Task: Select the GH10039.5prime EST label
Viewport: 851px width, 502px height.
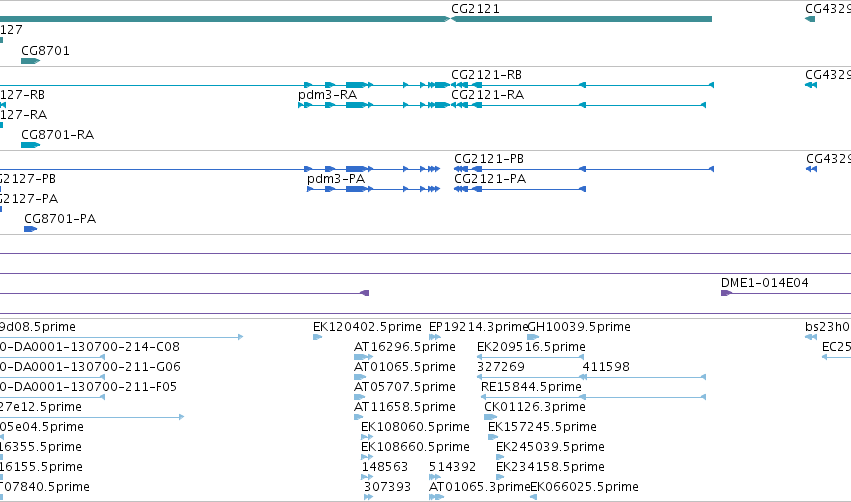Action: [579, 327]
